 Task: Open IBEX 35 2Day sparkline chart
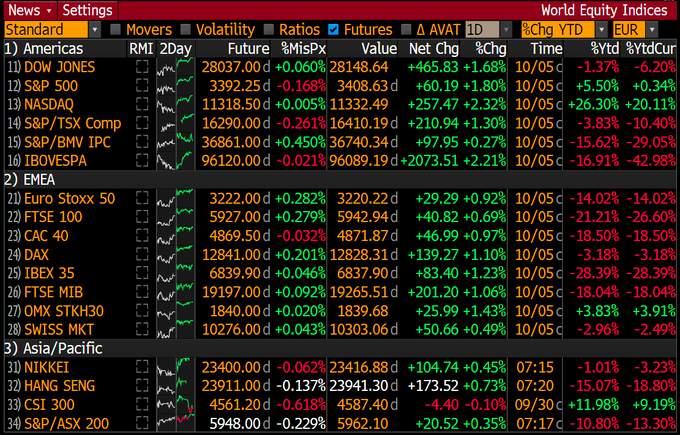[x=175, y=273]
